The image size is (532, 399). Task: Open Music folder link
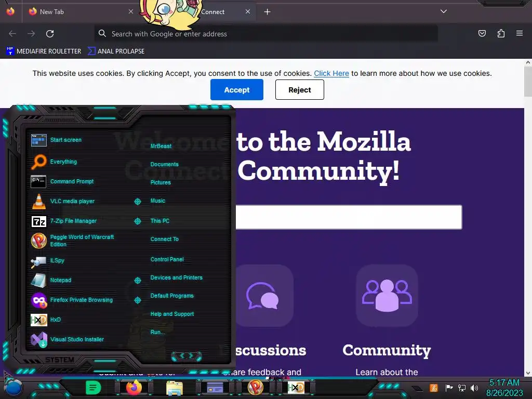pos(158,201)
